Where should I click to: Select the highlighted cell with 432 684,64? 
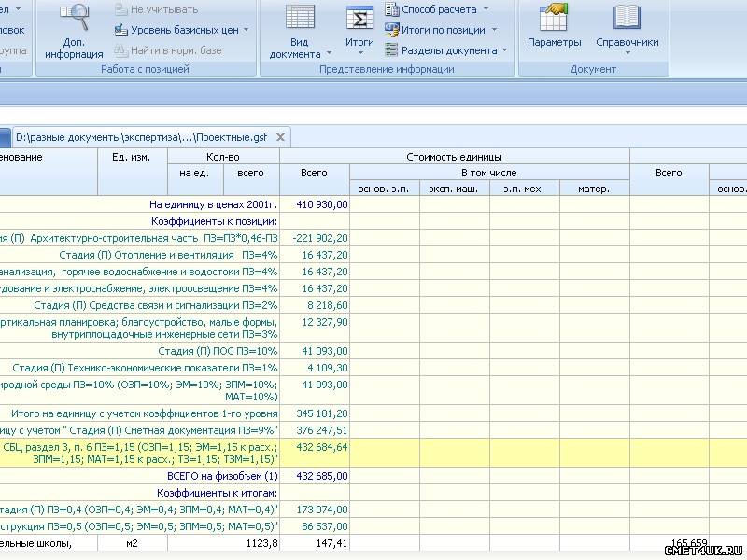pos(315,447)
